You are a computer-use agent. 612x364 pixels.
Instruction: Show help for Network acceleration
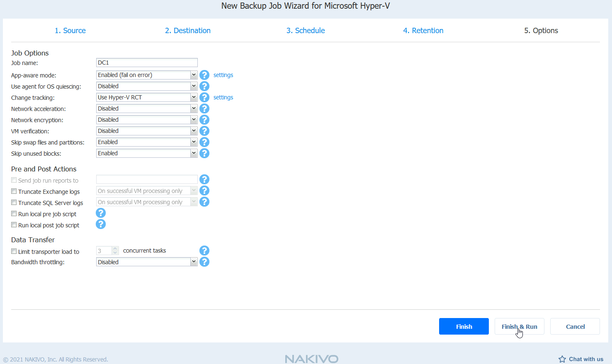click(204, 108)
